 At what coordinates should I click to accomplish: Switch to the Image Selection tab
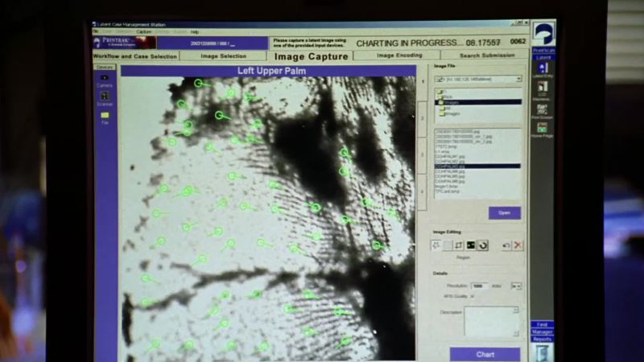[x=224, y=56]
